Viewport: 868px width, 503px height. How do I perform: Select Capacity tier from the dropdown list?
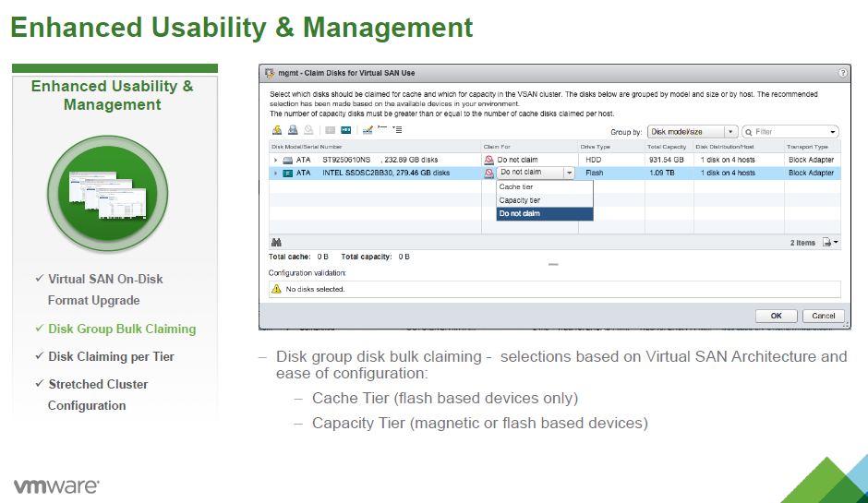[519, 200]
